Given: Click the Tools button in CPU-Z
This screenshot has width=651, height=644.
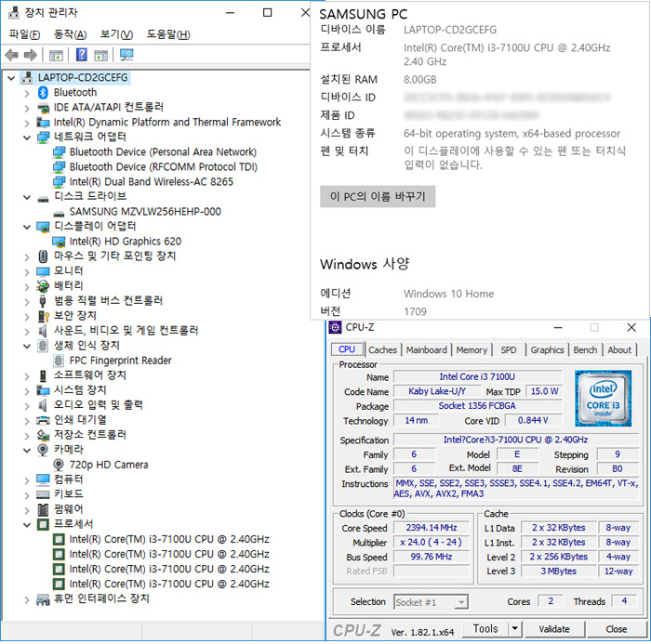Looking at the screenshot, I should coord(485,628).
